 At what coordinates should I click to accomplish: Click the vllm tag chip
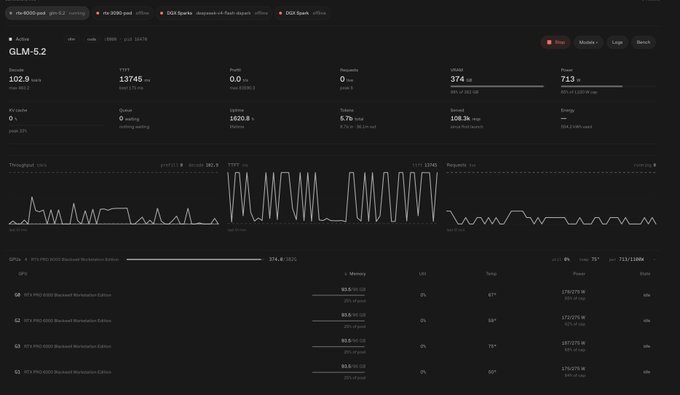[x=72, y=39]
